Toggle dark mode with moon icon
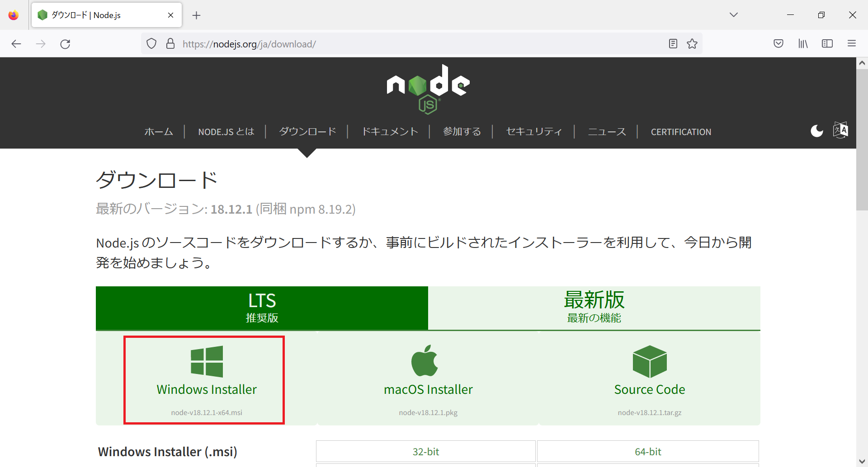 coord(817,131)
